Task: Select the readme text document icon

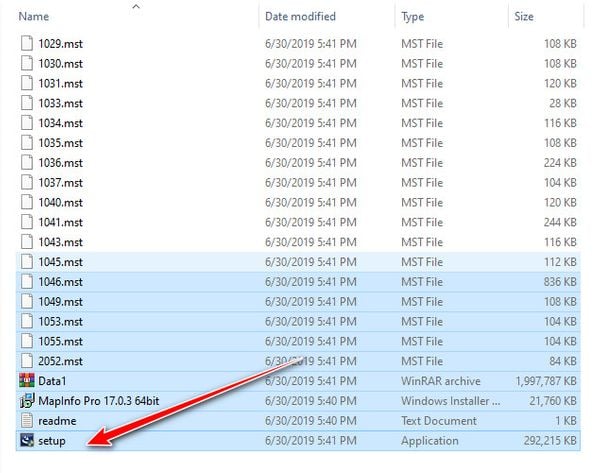Action: (27, 421)
